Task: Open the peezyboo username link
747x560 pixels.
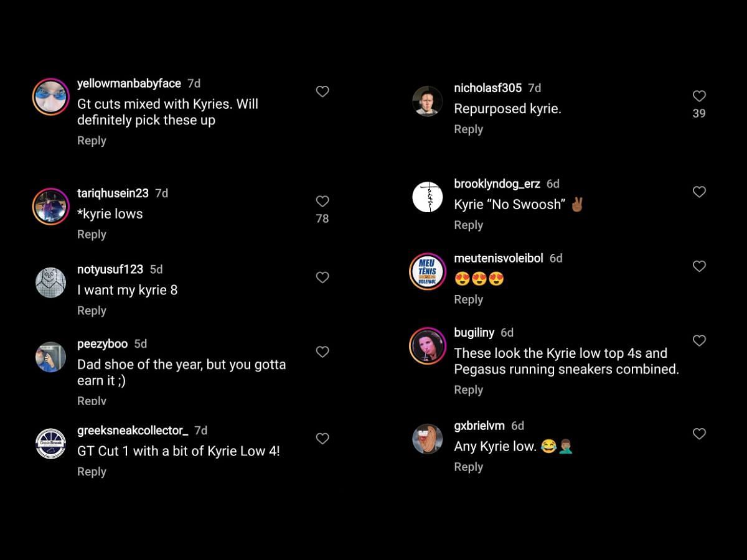Action: 102,344
